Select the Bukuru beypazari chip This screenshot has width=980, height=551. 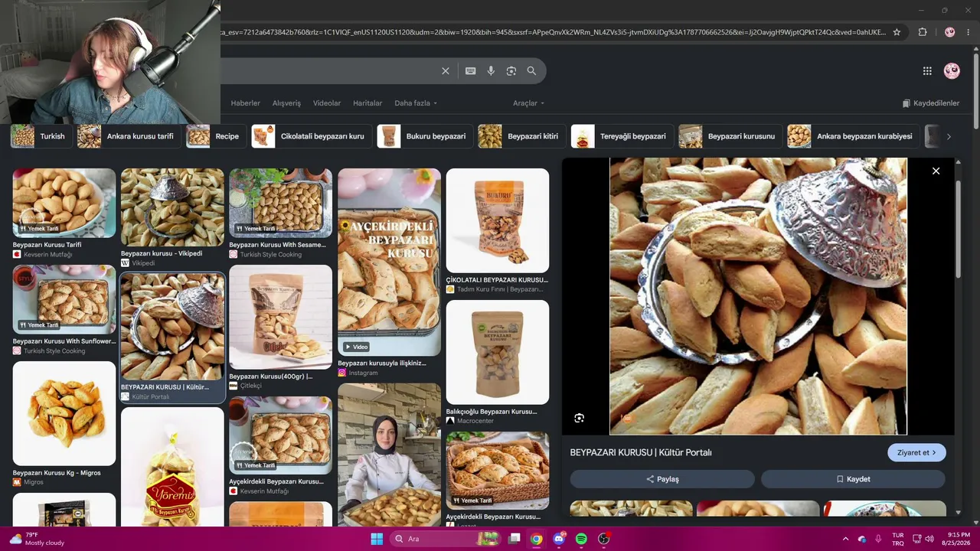pyautogui.click(x=425, y=136)
